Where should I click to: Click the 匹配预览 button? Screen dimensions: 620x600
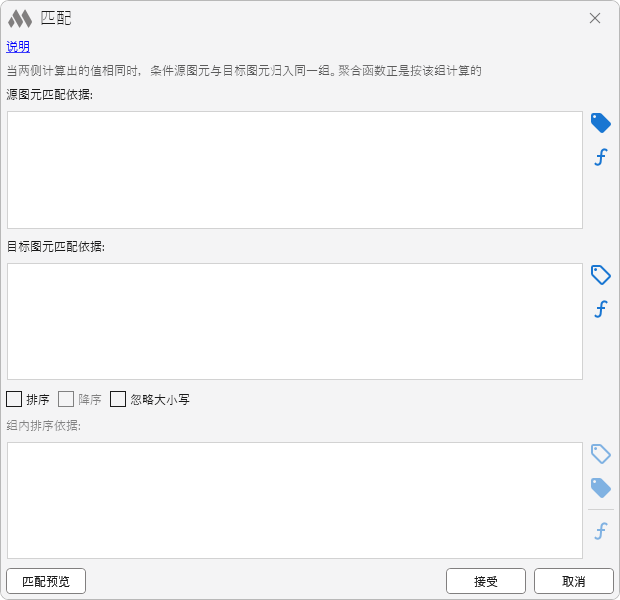click(x=46, y=581)
